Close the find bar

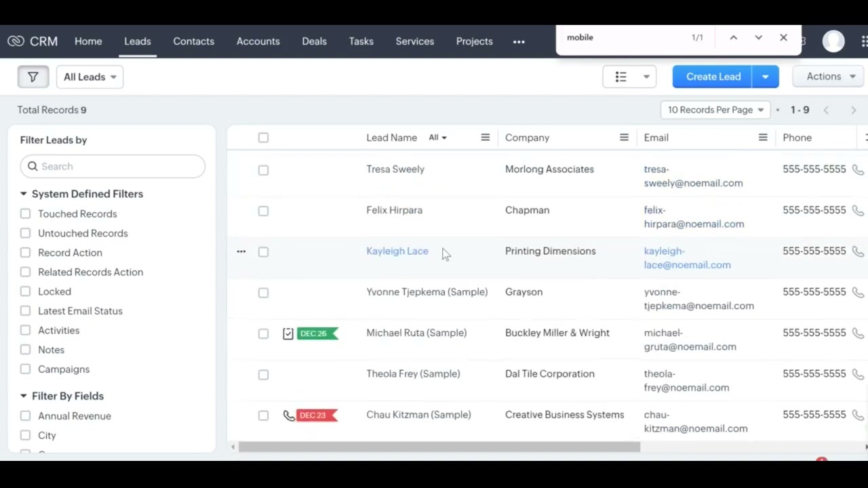[x=783, y=38]
